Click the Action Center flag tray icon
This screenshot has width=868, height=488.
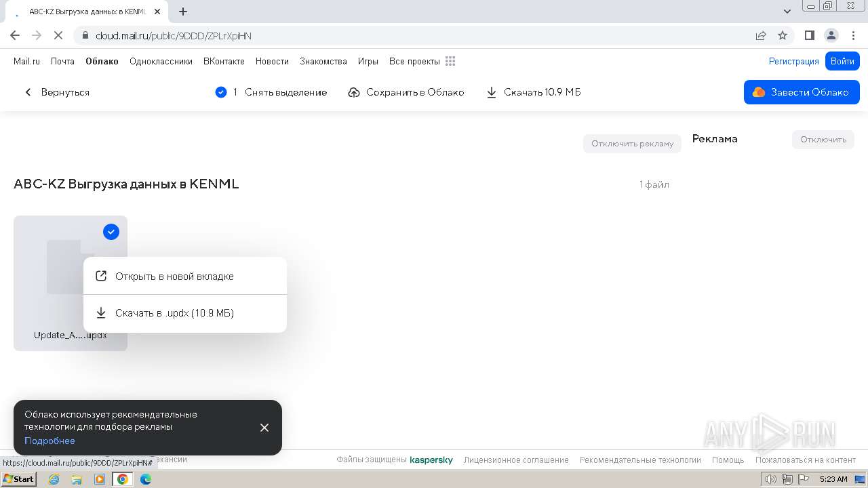tap(804, 479)
